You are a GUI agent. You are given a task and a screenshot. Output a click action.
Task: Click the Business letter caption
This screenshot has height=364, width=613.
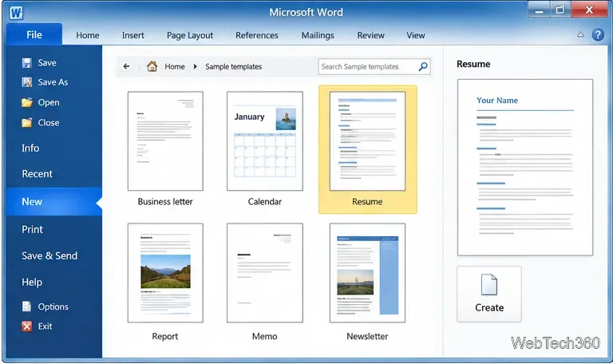[x=165, y=202]
